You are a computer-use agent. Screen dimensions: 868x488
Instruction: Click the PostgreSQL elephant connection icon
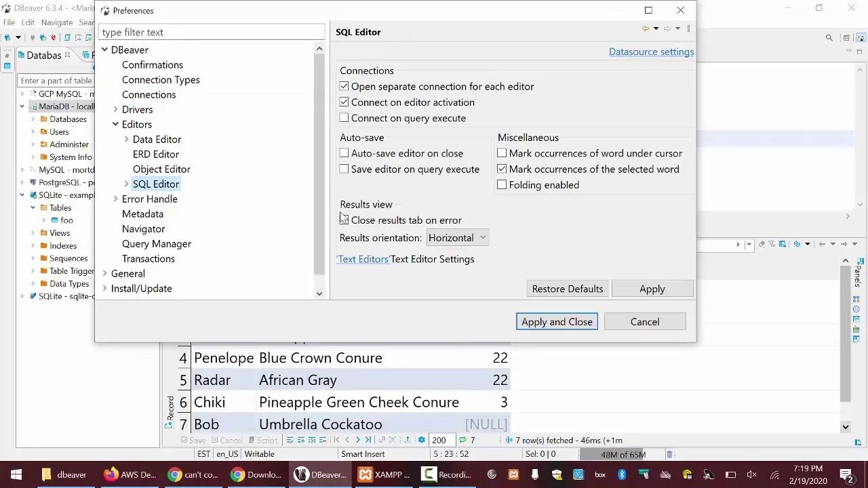click(33, 182)
